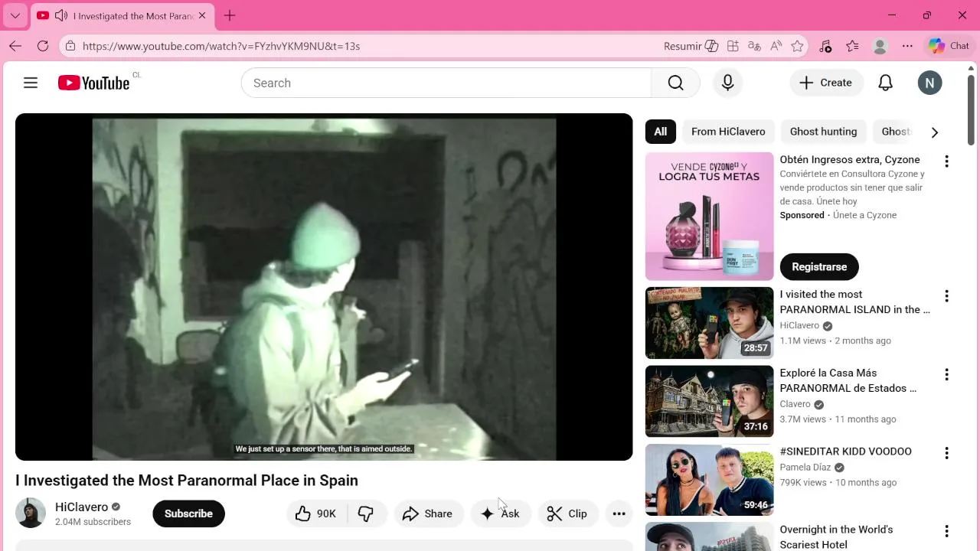Open 'Overnight in the World's Scariest Hotel' title
Image resolution: width=980 pixels, height=551 pixels.
(836, 537)
